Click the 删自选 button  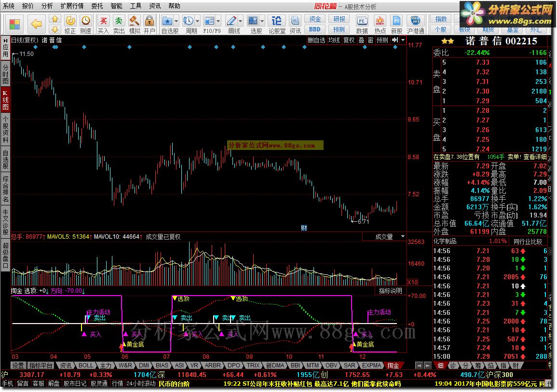tap(316, 40)
